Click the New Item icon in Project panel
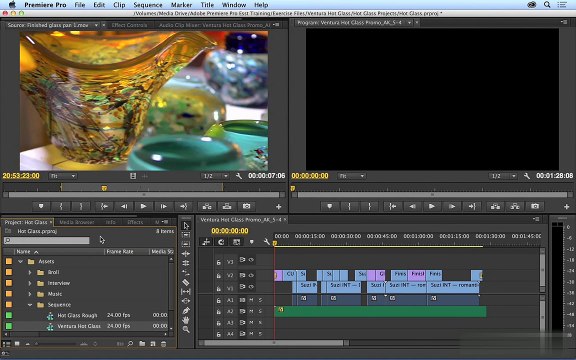 coord(153,344)
